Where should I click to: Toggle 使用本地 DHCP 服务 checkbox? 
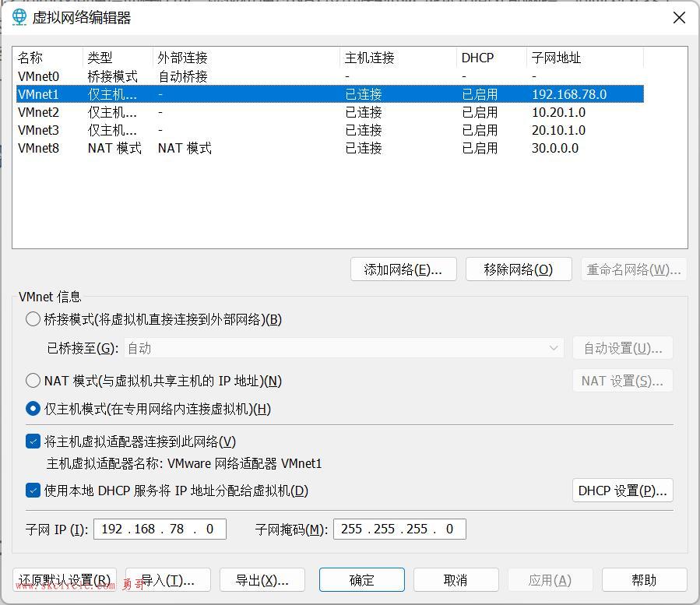click(33, 491)
